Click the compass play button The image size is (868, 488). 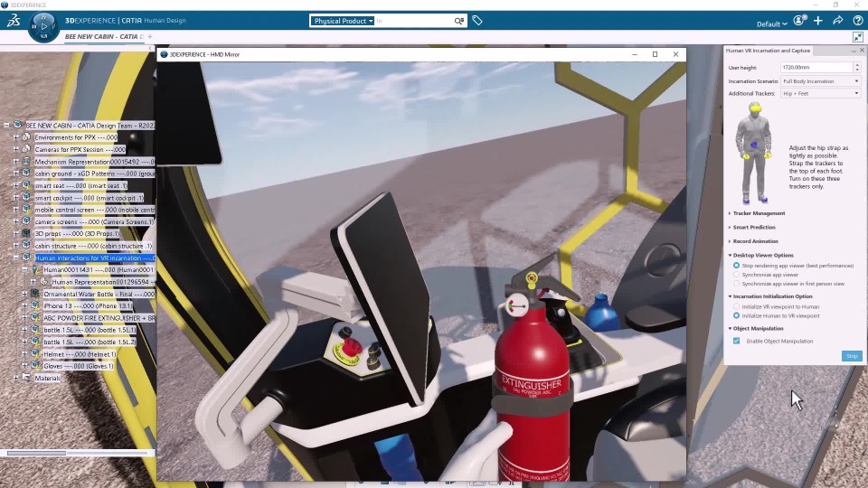43,26
